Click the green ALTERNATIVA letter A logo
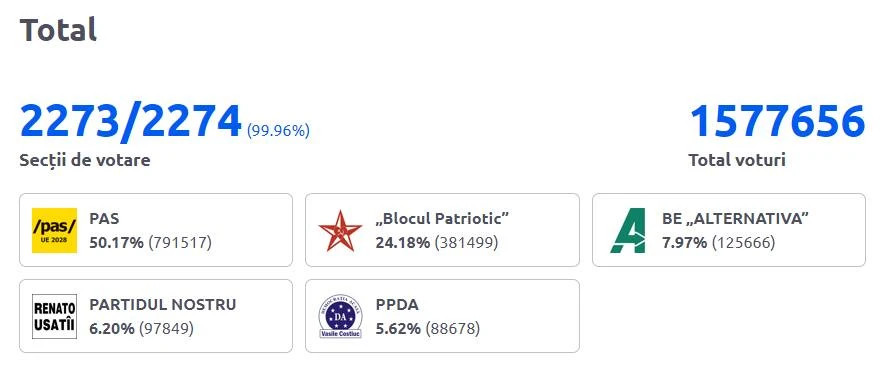This screenshot has width=892, height=380. click(x=628, y=230)
